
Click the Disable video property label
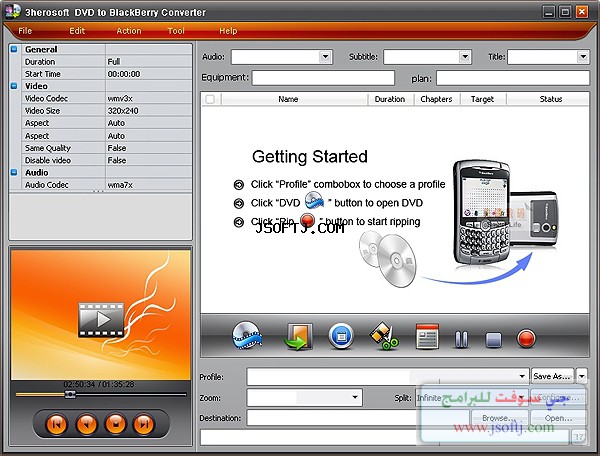click(48, 160)
